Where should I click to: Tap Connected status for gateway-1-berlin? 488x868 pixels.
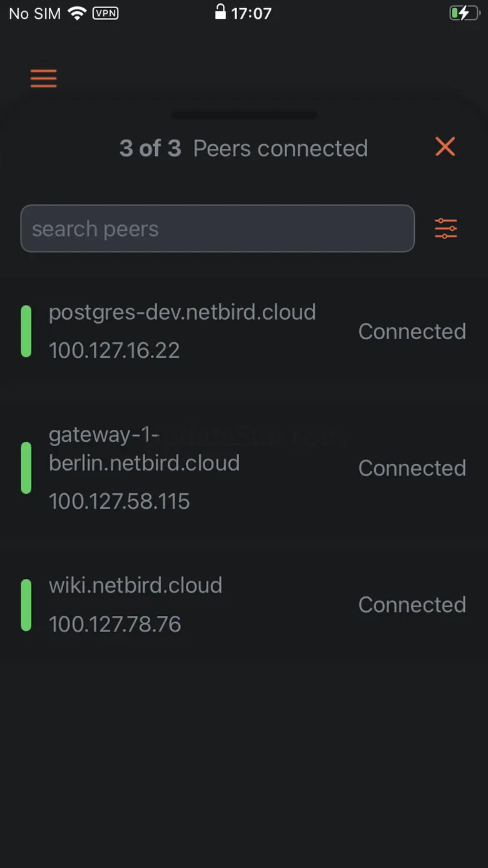412,468
